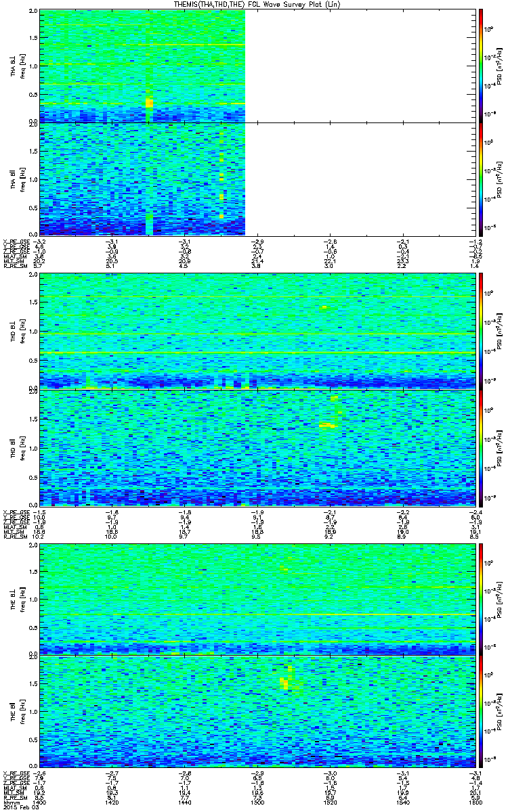Click the PSD [nT²/Hz] label beside THD B-parallel
The height and width of the screenshot is (812, 508).
[500, 447]
